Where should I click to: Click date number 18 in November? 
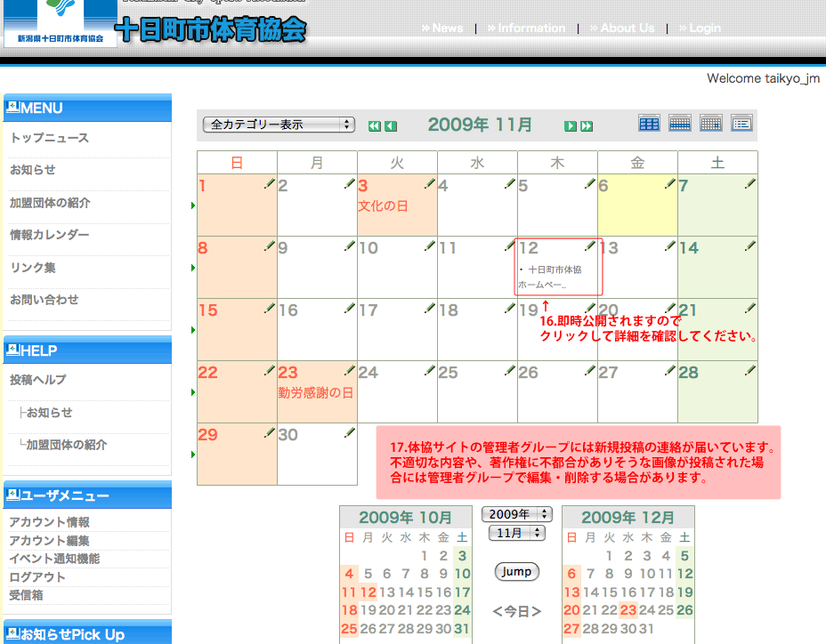click(x=449, y=310)
